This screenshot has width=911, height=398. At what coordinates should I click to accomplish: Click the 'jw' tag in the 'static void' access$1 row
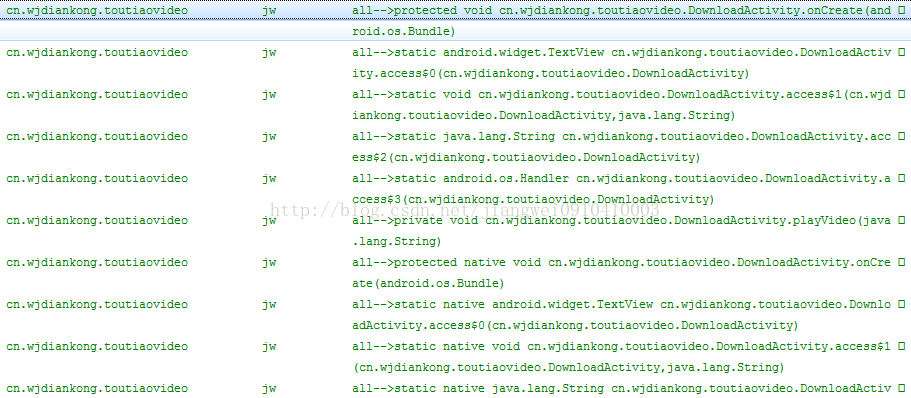[268, 95]
